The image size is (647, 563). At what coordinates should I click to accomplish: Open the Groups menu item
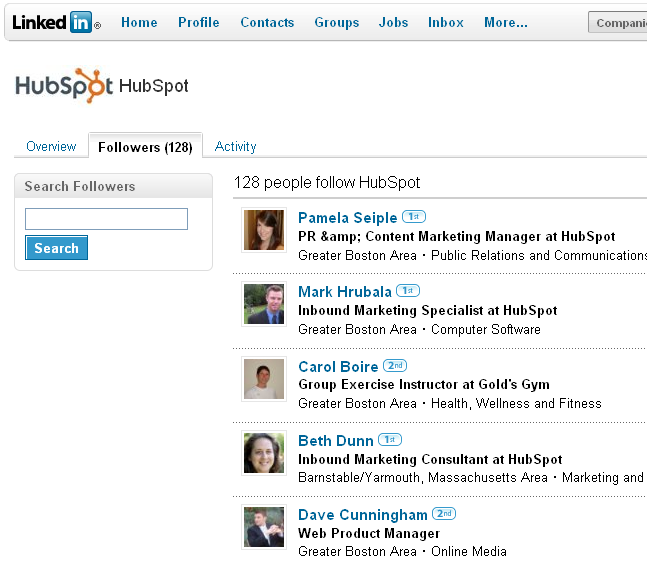[x=337, y=22]
